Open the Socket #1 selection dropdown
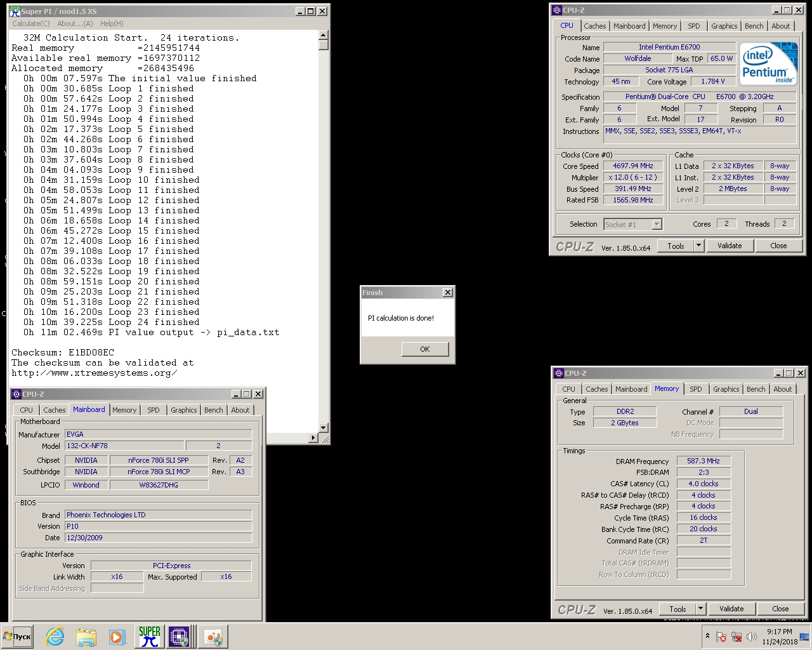The width and height of the screenshot is (812, 650). click(x=632, y=224)
